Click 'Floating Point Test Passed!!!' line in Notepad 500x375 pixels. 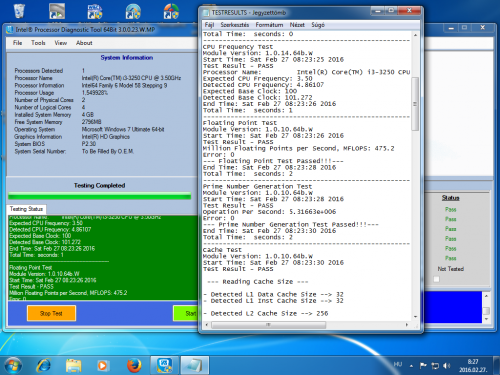point(273,161)
